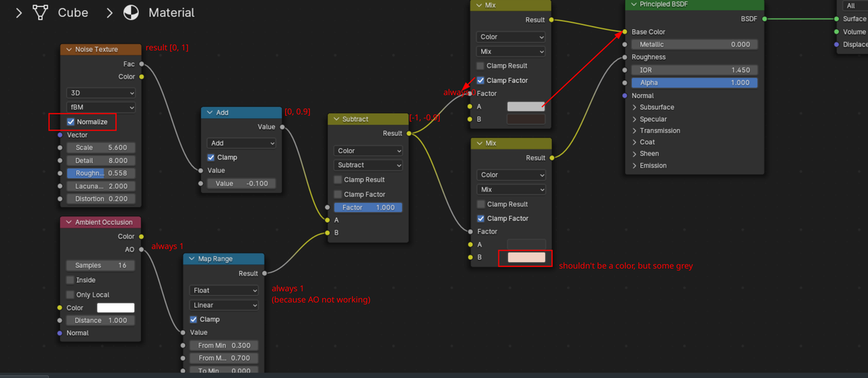Viewport: 868px width, 378px height.
Task: Click the Scale 5.600 field in Noise Texture
Action: click(x=101, y=147)
